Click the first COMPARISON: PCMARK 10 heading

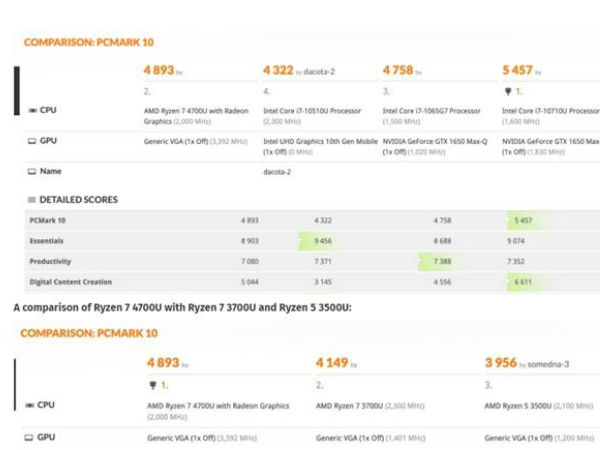coord(88,42)
